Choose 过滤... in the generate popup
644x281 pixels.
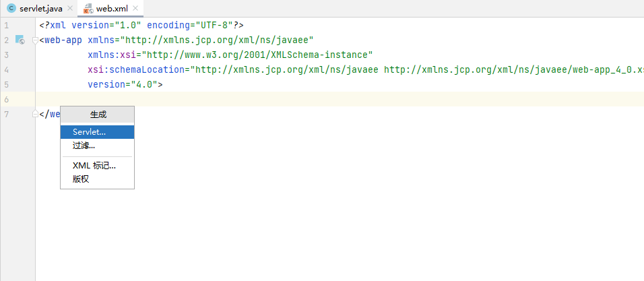click(x=84, y=145)
